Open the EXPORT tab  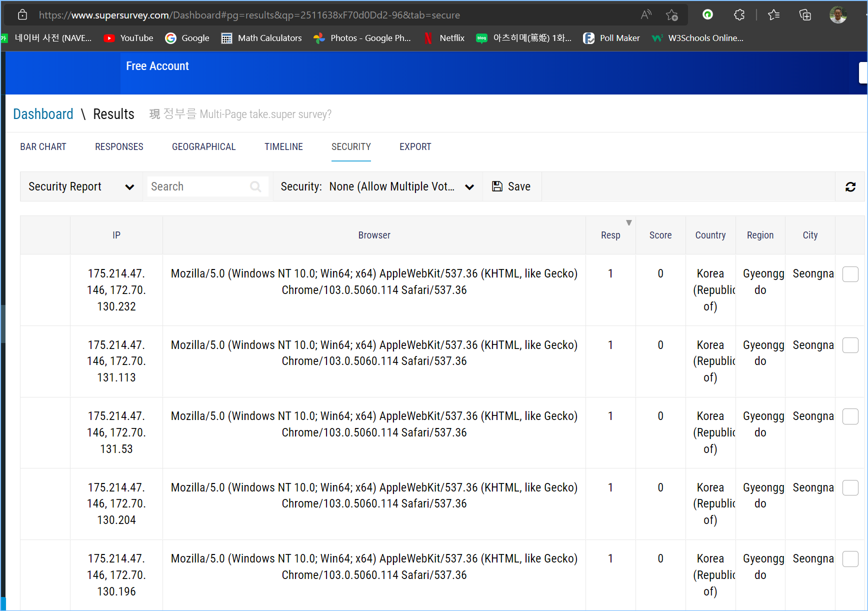click(415, 147)
